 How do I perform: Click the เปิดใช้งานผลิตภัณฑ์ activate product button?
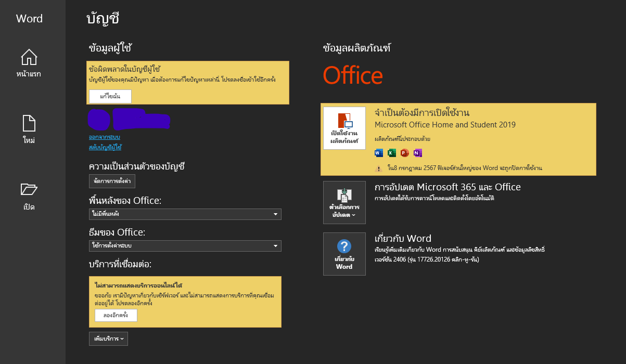(344, 128)
